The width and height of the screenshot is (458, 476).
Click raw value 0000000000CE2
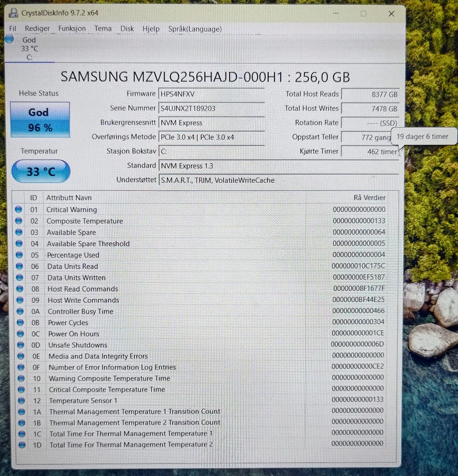point(358,366)
